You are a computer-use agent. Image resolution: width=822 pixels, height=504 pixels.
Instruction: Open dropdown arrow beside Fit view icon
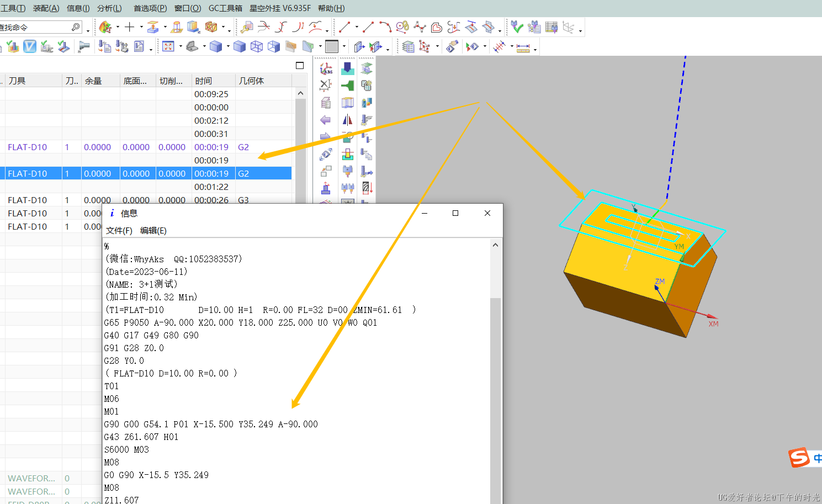(181, 47)
